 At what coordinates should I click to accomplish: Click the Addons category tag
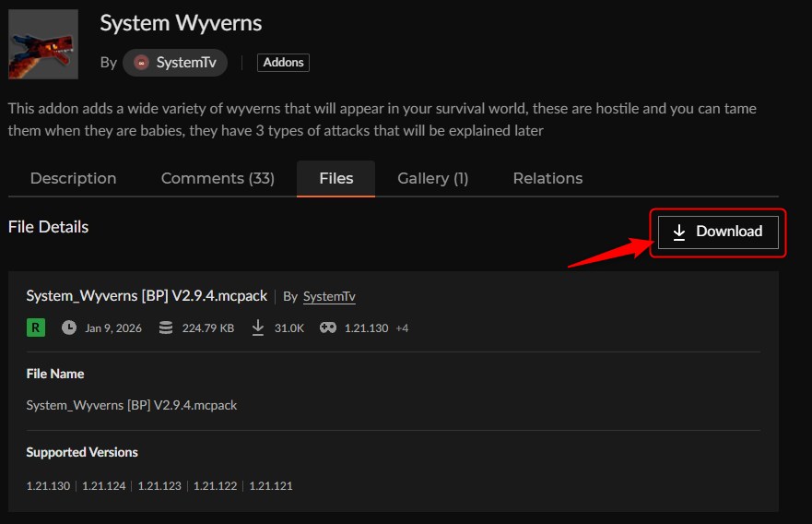(x=283, y=63)
